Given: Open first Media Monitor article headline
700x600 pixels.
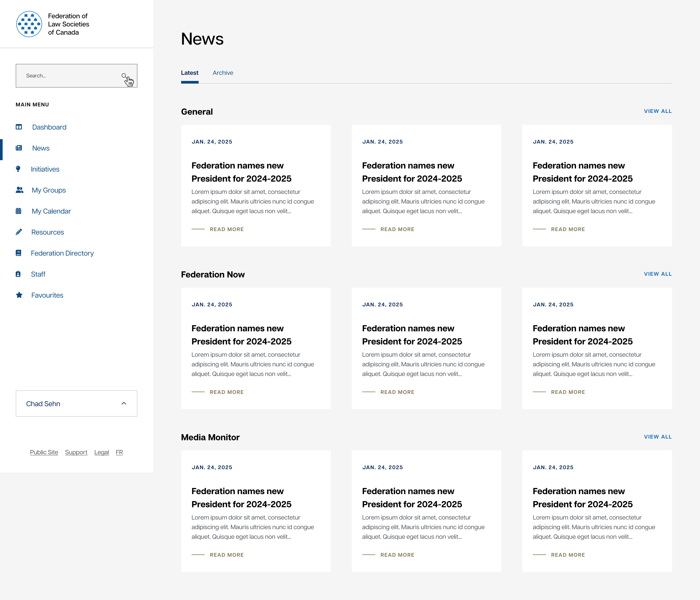Looking at the screenshot, I should click(x=242, y=497).
